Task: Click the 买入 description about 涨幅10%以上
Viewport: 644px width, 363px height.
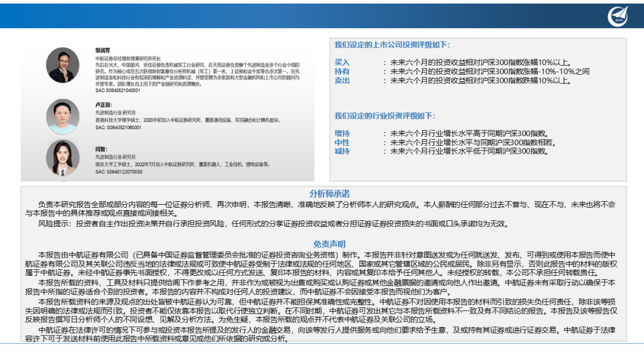Action: point(481,63)
